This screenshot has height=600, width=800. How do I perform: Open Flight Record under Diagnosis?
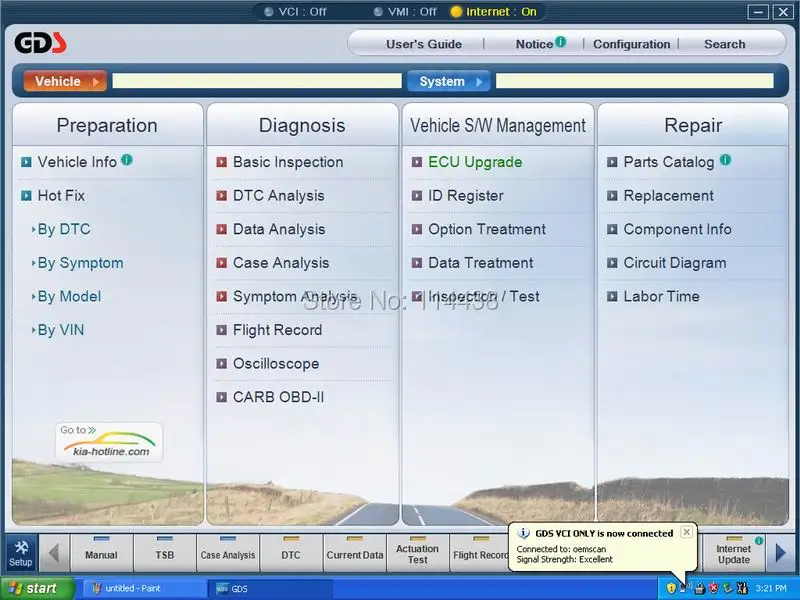pyautogui.click(x=277, y=330)
